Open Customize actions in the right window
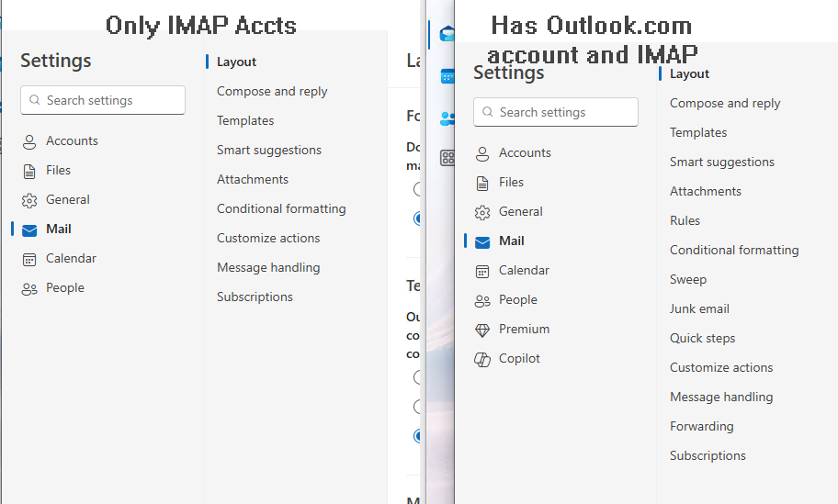838x504 pixels. click(x=721, y=367)
